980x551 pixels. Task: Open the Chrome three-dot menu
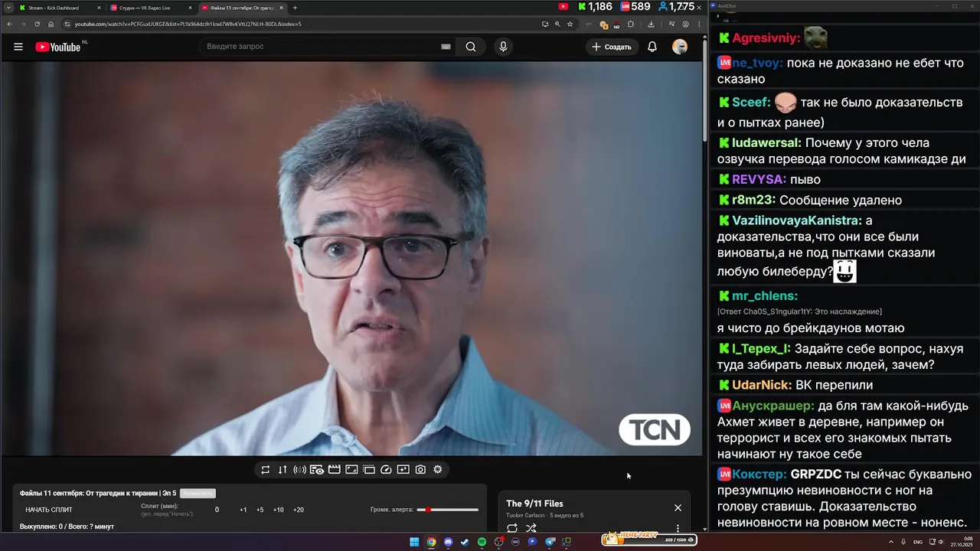coord(699,24)
